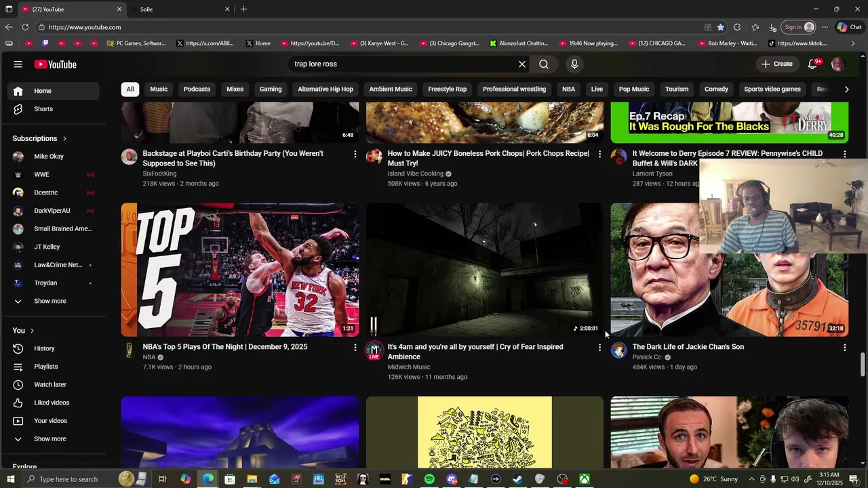Open Playlists in the sidebar

(53, 367)
